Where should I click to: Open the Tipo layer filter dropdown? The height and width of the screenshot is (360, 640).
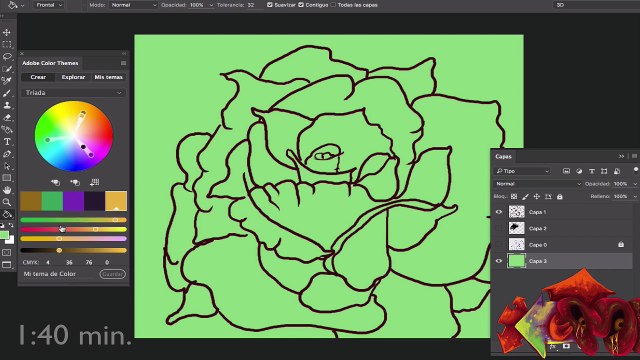[x=522, y=171]
